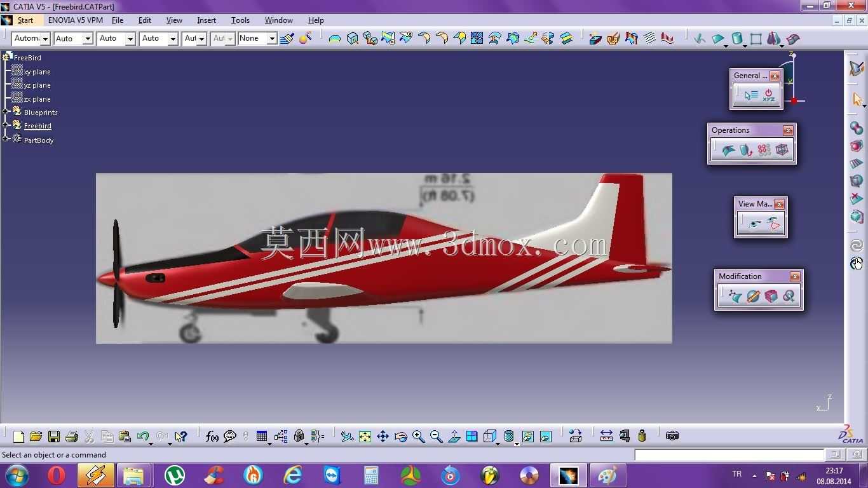Screen dimensions: 868x488
Task: Close the Modification floating toolbar
Action: click(795, 276)
